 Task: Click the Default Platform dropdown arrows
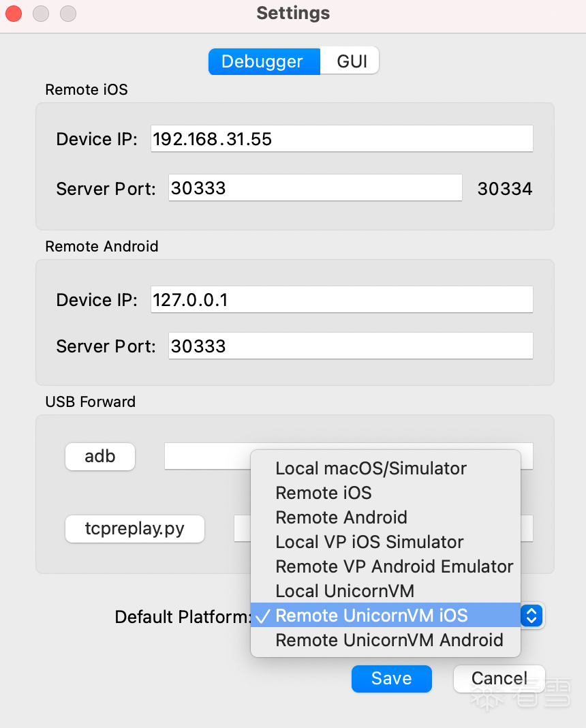click(x=531, y=616)
